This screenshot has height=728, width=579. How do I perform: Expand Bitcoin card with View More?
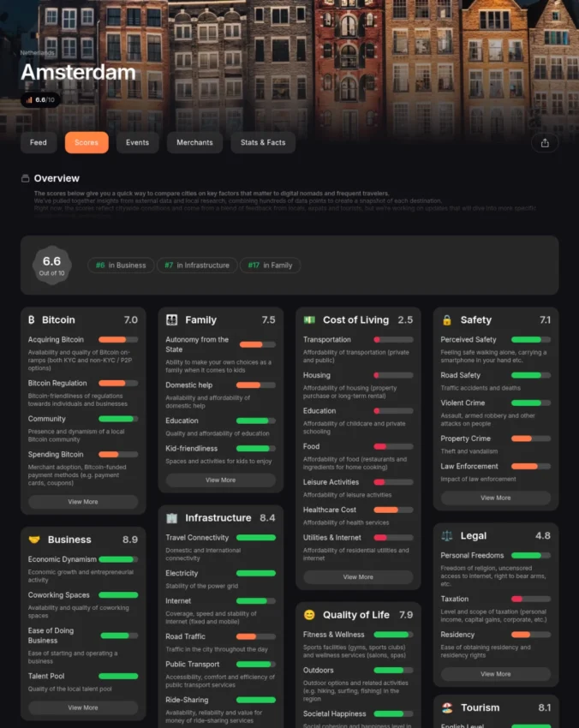(83, 502)
